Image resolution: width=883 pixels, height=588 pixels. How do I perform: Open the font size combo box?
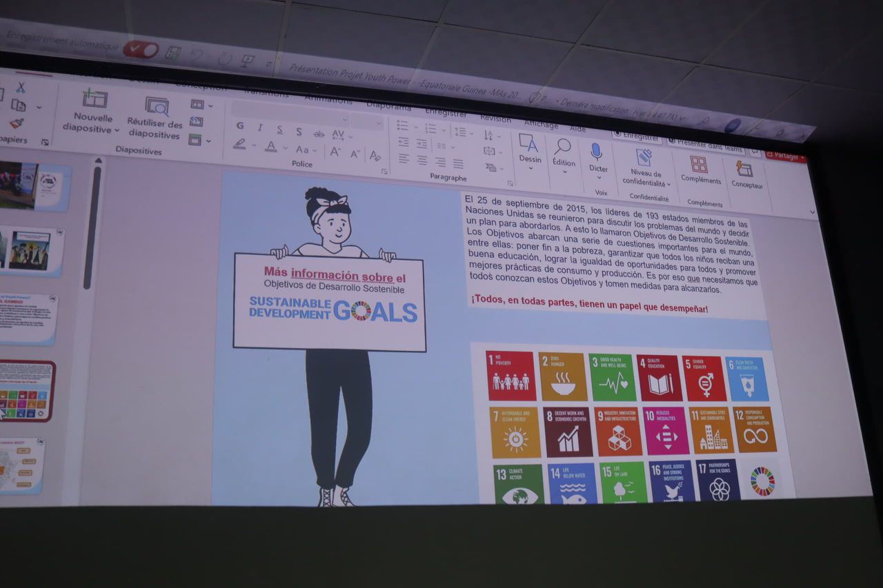point(367,121)
